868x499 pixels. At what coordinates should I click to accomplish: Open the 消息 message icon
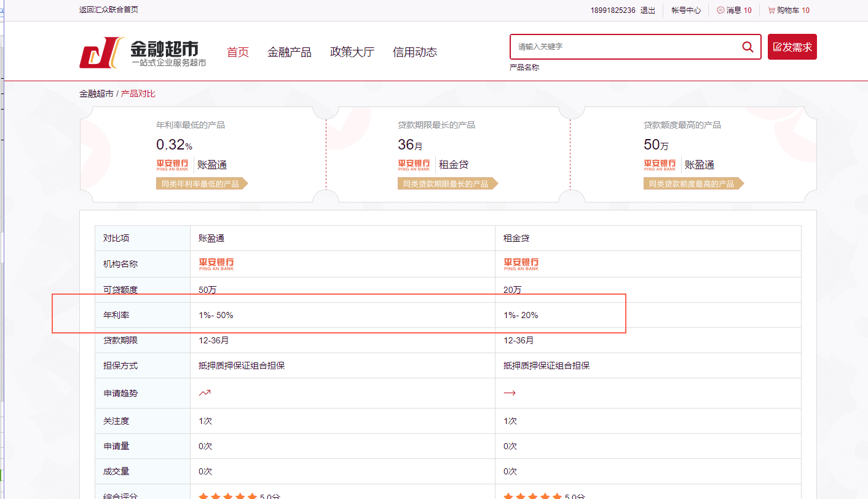(x=720, y=10)
